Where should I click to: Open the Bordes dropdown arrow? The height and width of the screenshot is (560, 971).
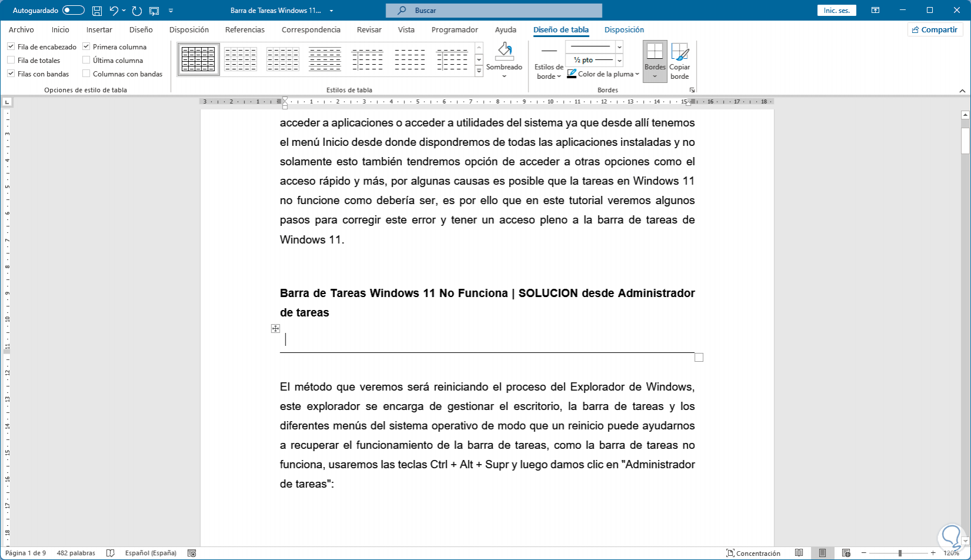[x=655, y=76]
